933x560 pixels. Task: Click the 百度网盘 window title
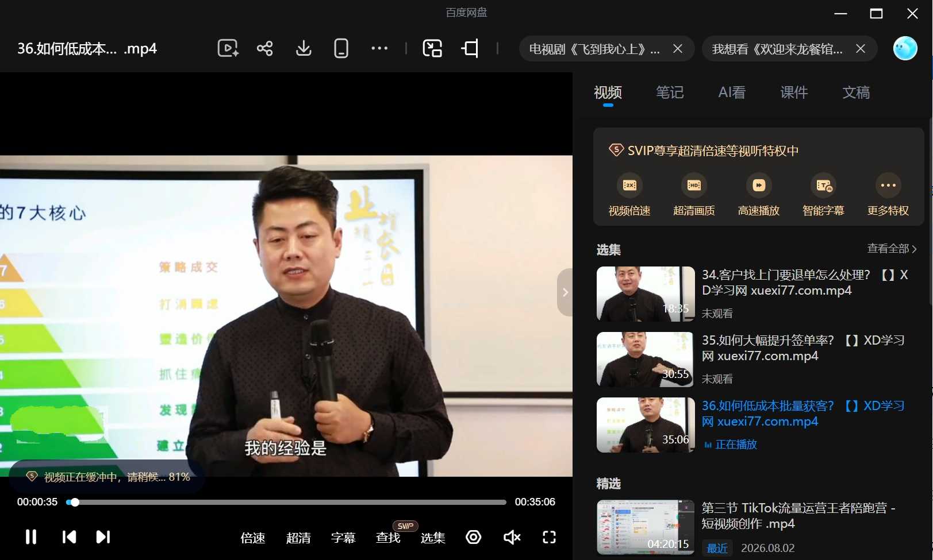[x=467, y=13]
